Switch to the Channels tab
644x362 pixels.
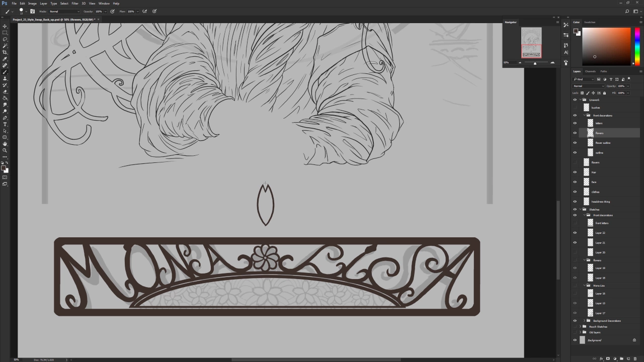coord(591,71)
